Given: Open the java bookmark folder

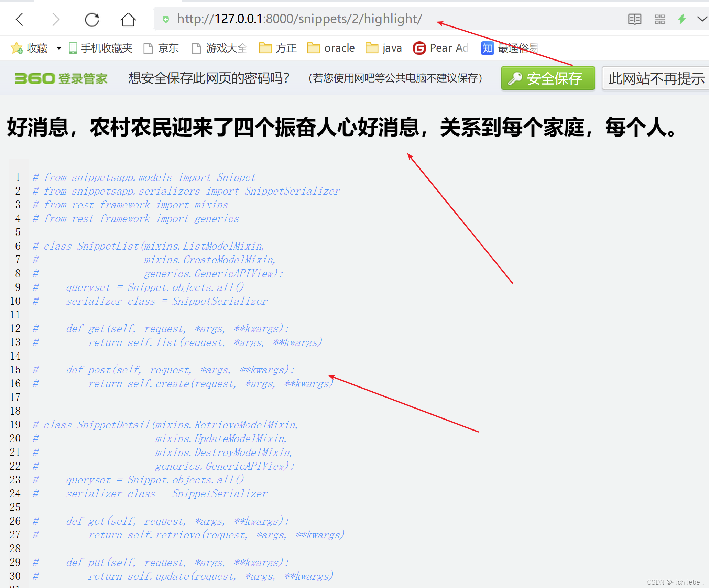Looking at the screenshot, I should coord(383,48).
